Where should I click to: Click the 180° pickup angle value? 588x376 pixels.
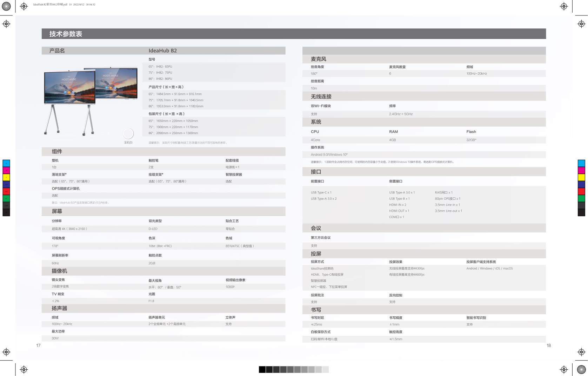pos(314,74)
